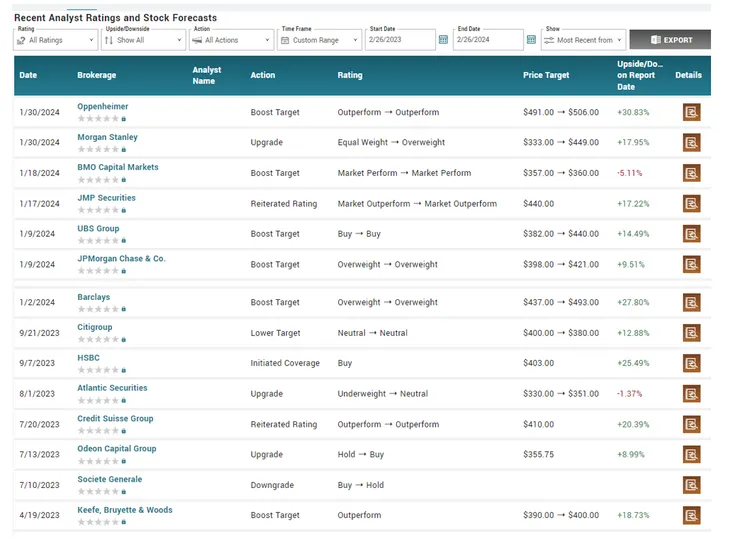View details icon for Barclays row
Screen dimensions: 730x541
691,303
